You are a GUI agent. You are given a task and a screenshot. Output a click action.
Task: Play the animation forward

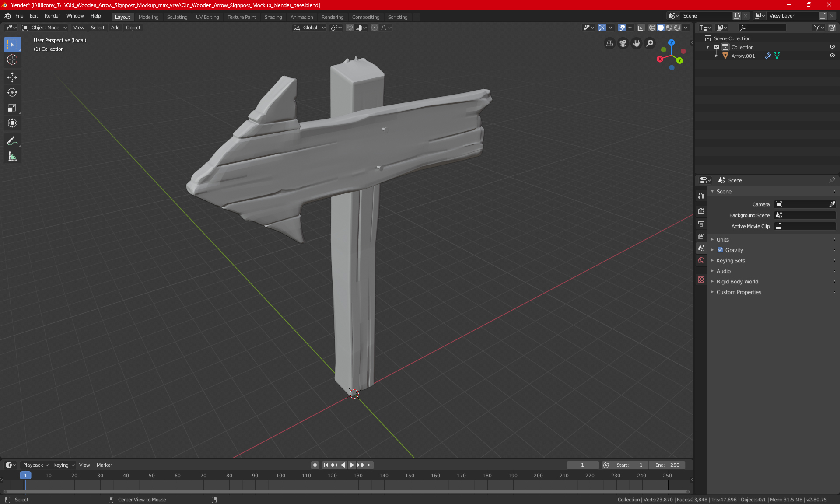(351, 465)
